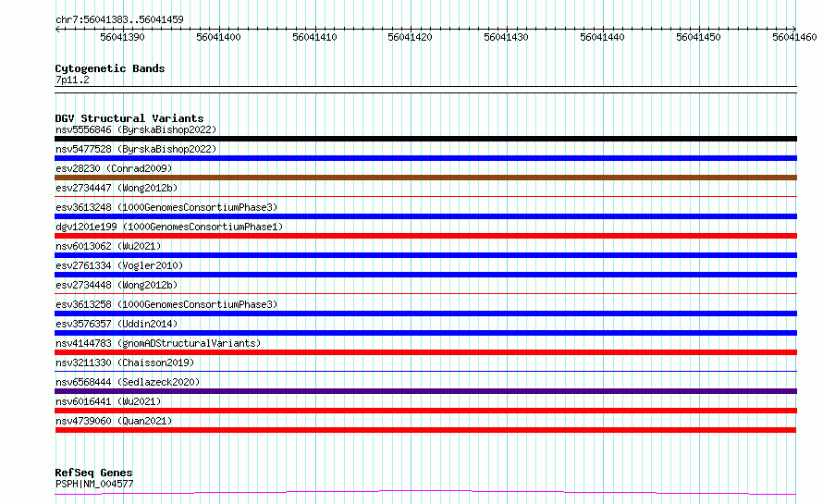Viewport: 823px width, 504px height.
Task: Click nsv4144783 (gnomADStructuralVariants) label
Action: pos(158,343)
